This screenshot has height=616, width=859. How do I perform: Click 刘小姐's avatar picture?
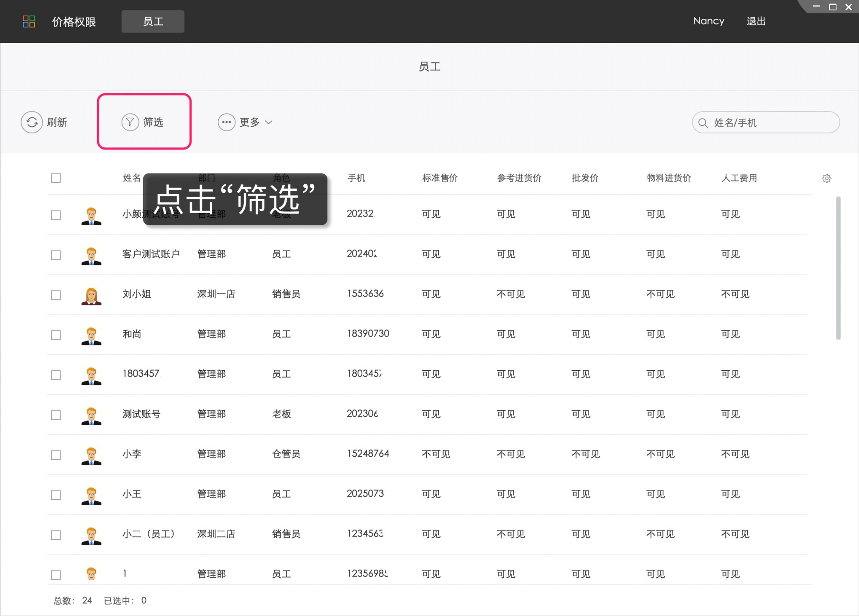click(x=91, y=295)
